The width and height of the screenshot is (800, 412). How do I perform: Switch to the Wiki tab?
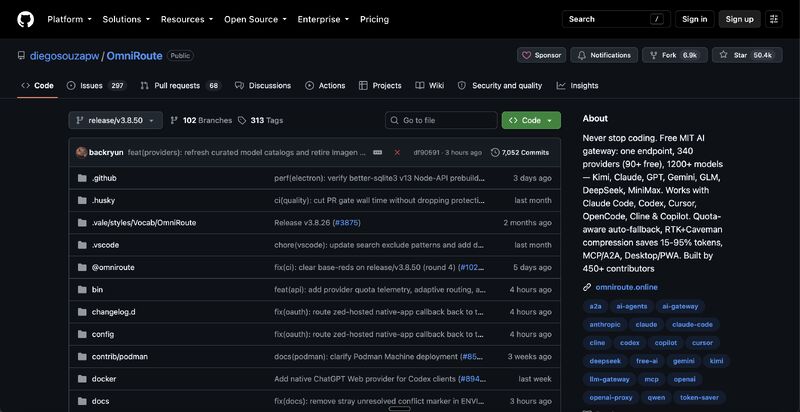click(x=430, y=86)
